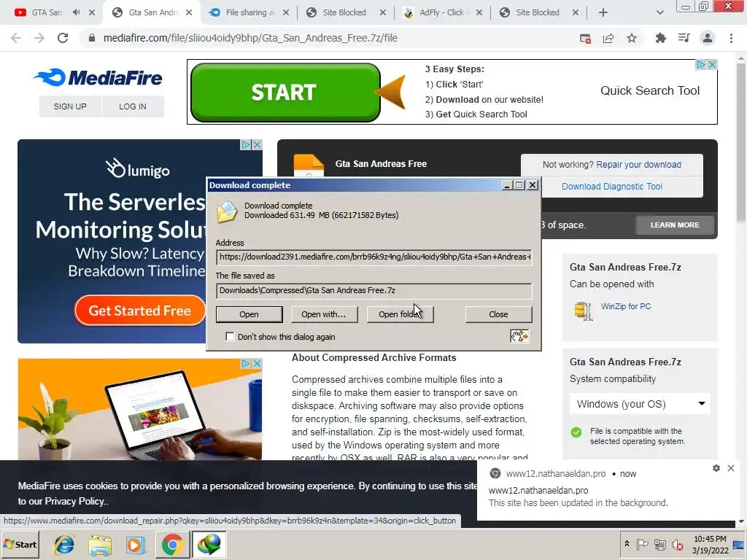This screenshot has height=560, width=747.
Task: Close the top banner ad with X
Action: coord(712,64)
